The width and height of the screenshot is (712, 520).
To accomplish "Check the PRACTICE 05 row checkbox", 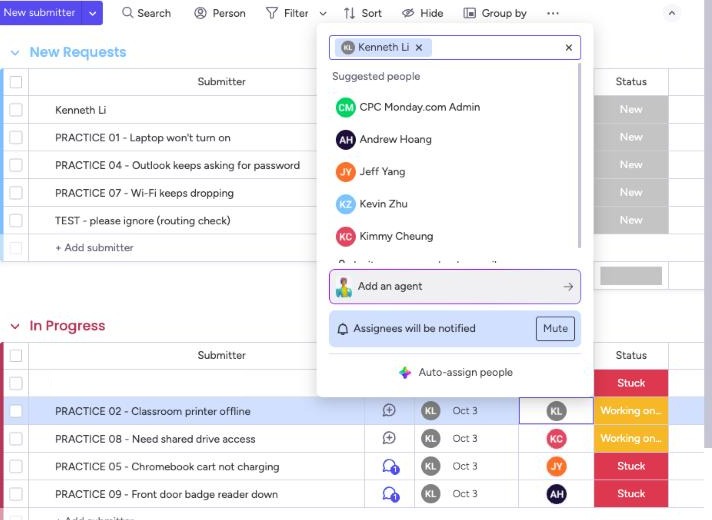I will [16, 466].
